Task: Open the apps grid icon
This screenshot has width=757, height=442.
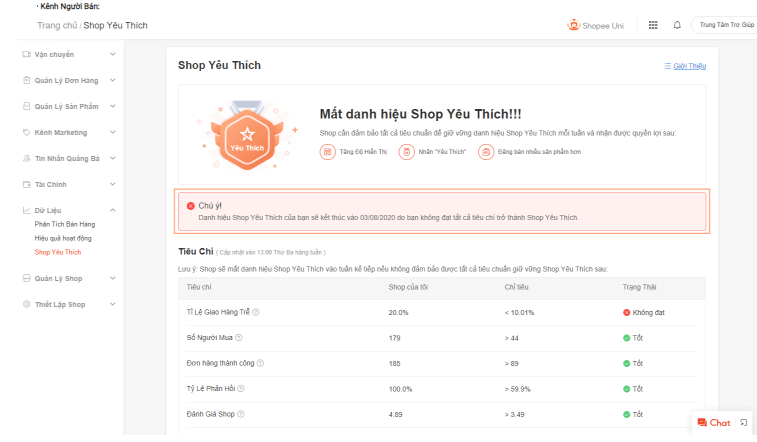Action: point(653,25)
